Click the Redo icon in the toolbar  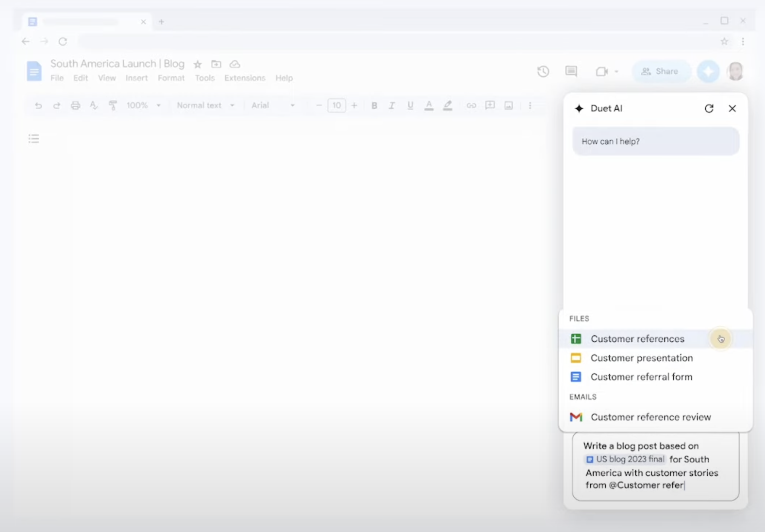click(x=56, y=105)
